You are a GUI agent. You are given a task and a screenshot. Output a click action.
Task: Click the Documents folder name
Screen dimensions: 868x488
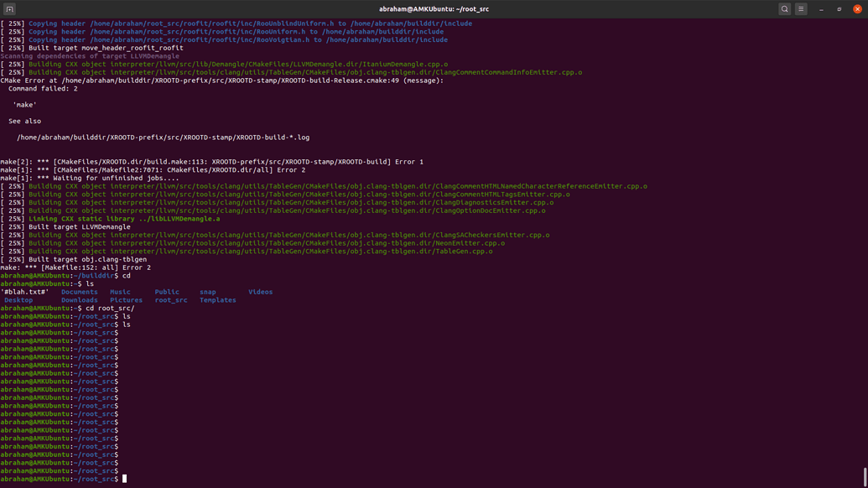[x=79, y=292]
